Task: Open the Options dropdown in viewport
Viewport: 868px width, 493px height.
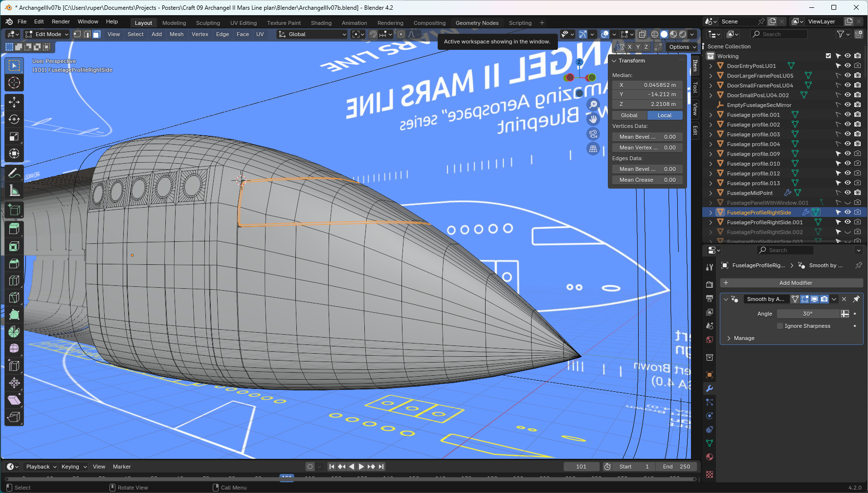Action: (683, 47)
